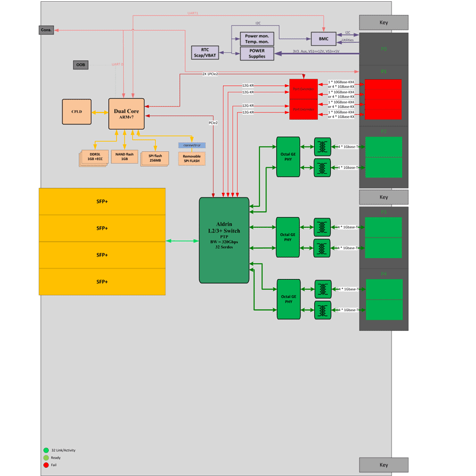Select the upper red Port Extender block
476x476 pixels.
(x=303, y=89)
